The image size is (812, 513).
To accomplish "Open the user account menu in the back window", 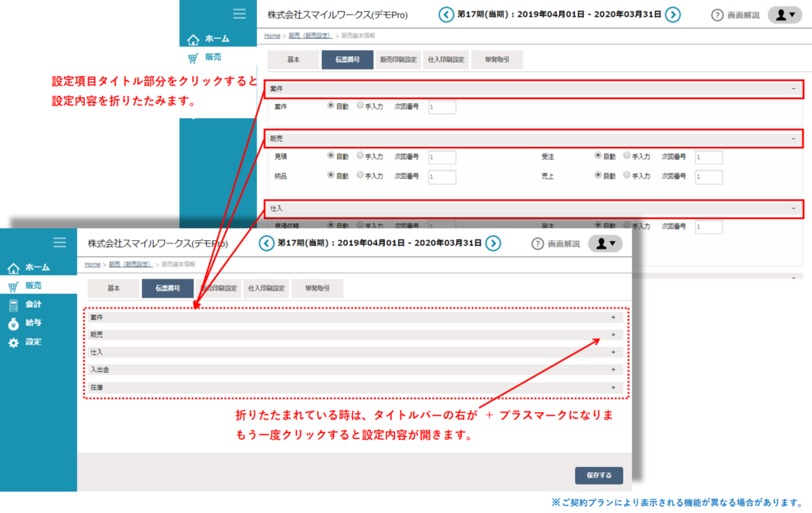I will [x=784, y=15].
